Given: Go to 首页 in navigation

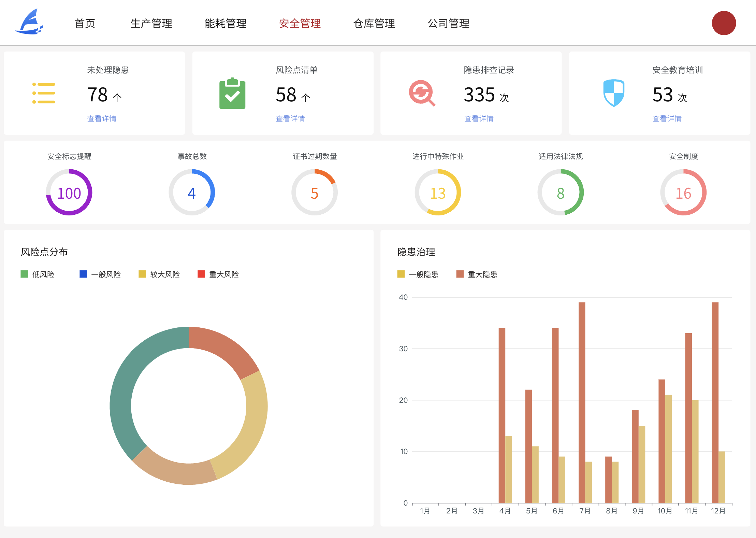Looking at the screenshot, I should tap(85, 23).
